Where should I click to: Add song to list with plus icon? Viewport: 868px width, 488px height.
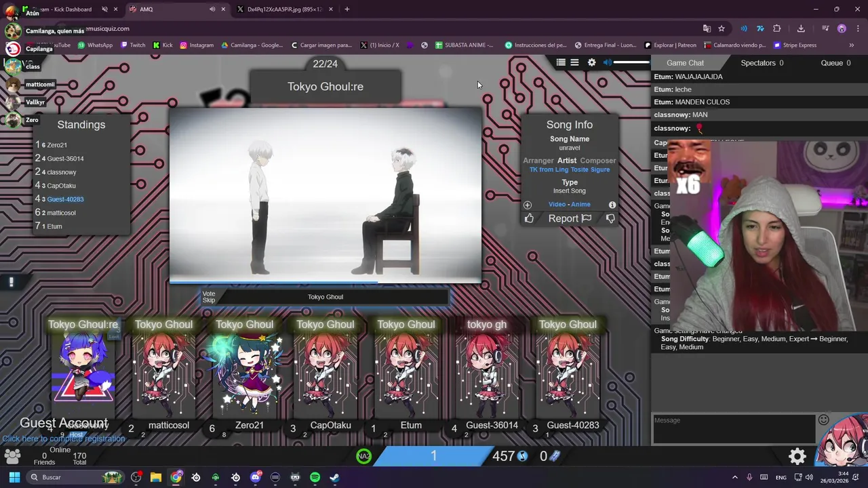[528, 205]
